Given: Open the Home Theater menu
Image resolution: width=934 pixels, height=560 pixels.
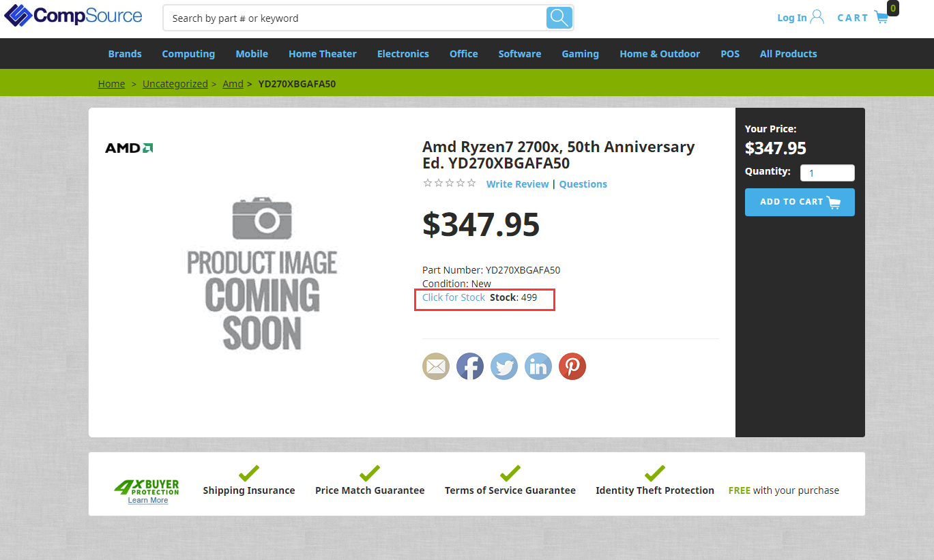Looking at the screenshot, I should pyautogui.click(x=323, y=54).
